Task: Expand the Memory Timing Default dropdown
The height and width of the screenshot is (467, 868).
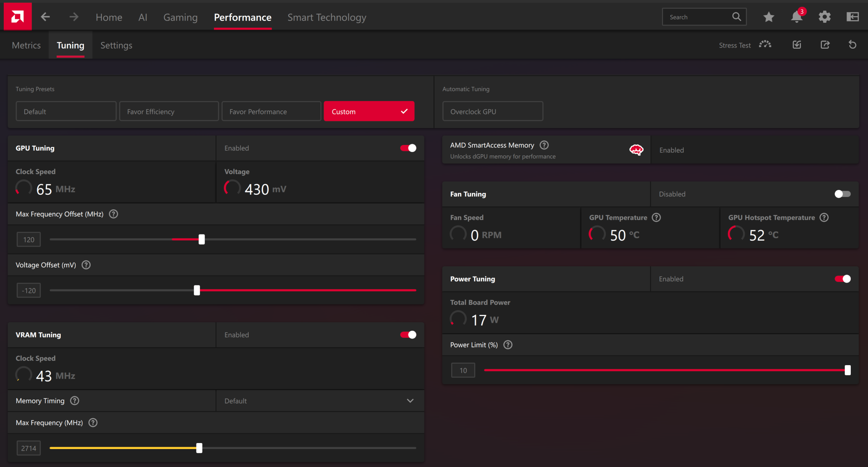Action: pyautogui.click(x=320, y=401)
